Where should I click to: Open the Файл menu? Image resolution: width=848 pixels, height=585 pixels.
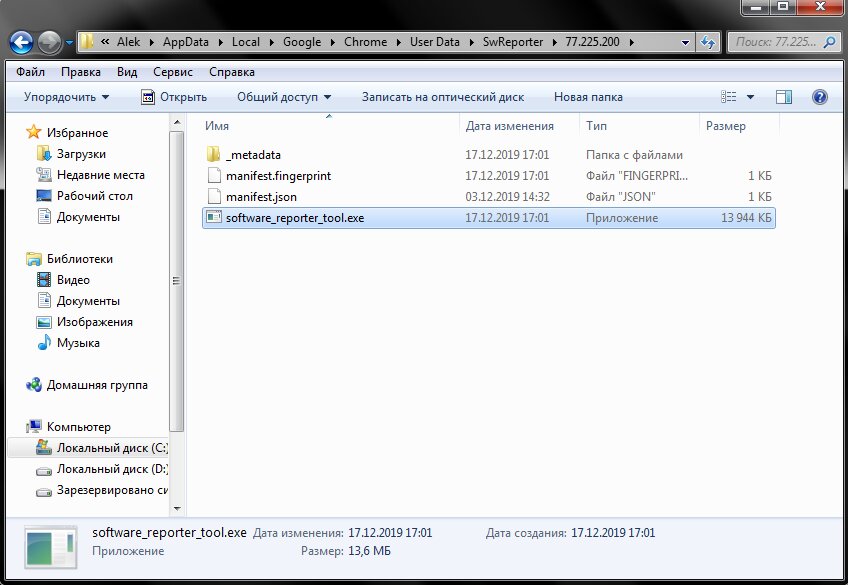coord(30,72)
